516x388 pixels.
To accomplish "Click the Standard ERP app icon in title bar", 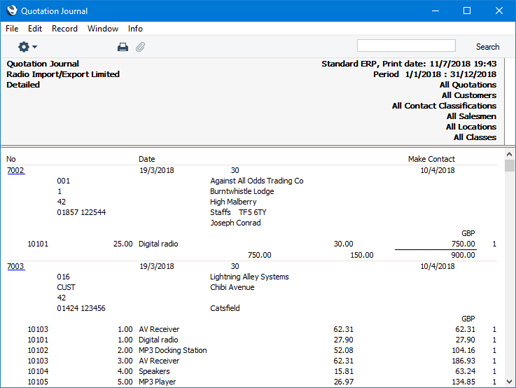I will coord(12,10).
